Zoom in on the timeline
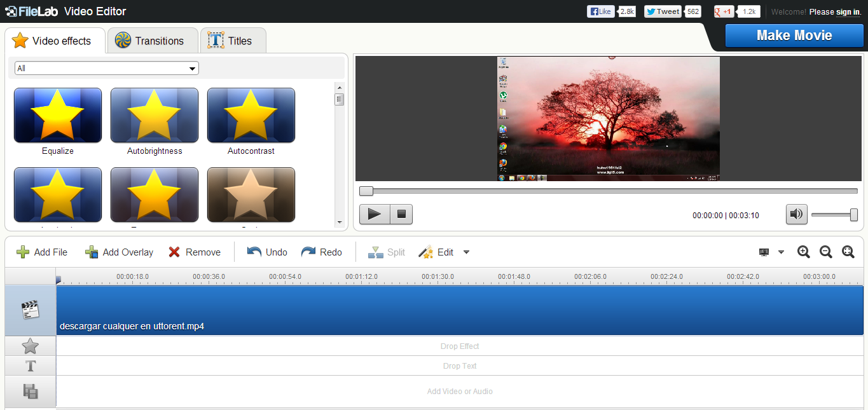868x410 pixels. (x=803, y=252)
